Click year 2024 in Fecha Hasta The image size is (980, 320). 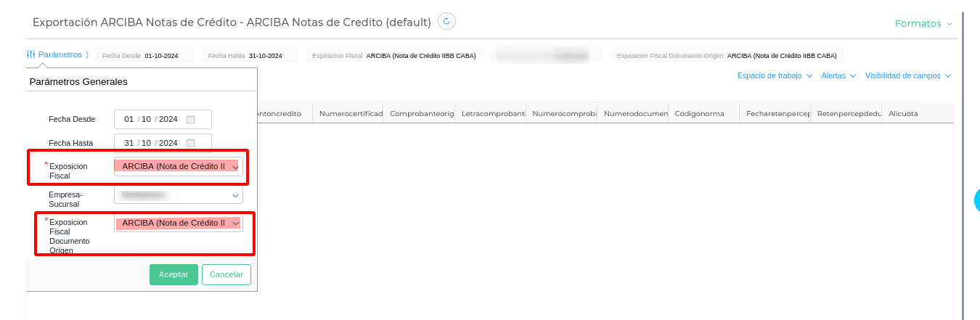[x=168, y=143]
